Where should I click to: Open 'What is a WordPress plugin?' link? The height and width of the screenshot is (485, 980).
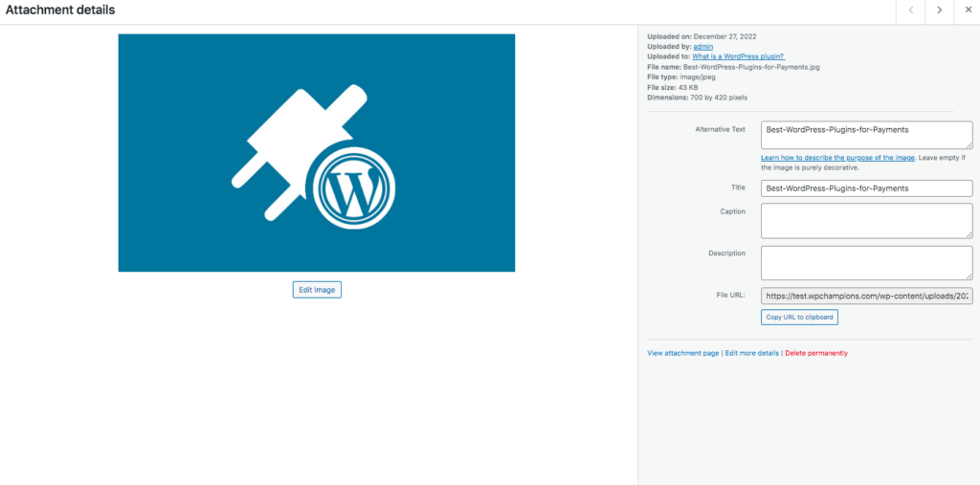click(x=738, y=56)
